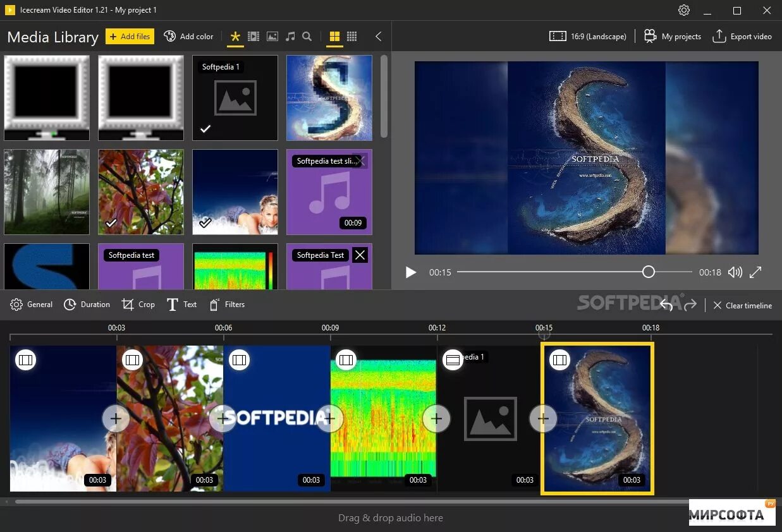
Task: Filter library by audio files
Action: click(x=290, y=37)
